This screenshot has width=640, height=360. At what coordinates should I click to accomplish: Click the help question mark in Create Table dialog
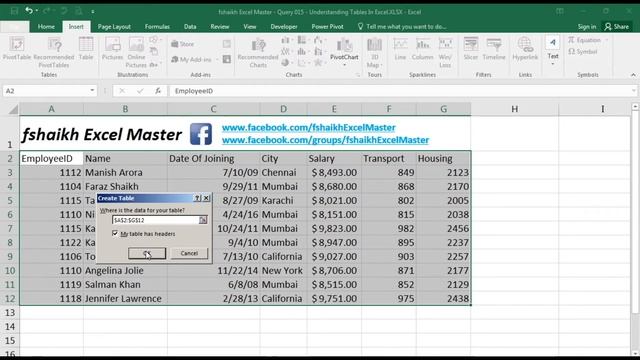tap(198, 198)
